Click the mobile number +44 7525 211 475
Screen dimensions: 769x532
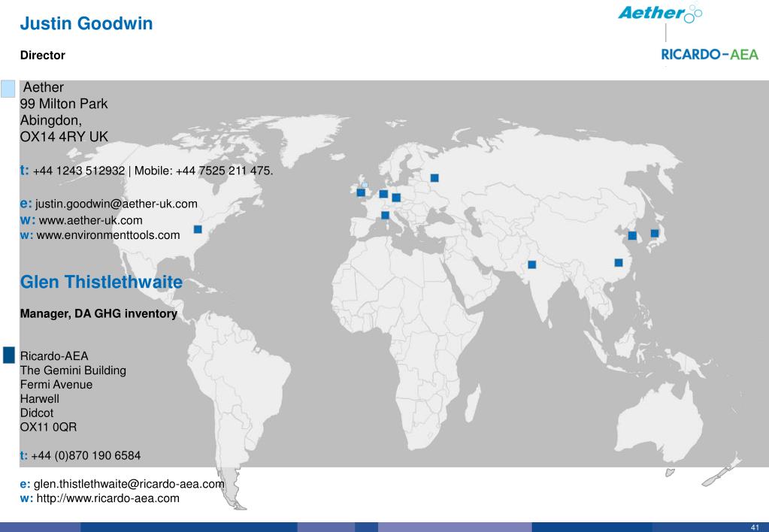point(224,171)
